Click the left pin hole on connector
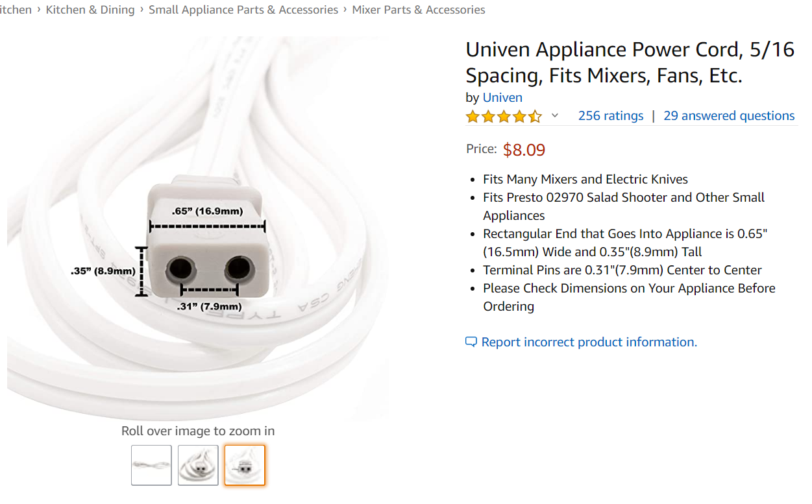 [x=180, y=269]
